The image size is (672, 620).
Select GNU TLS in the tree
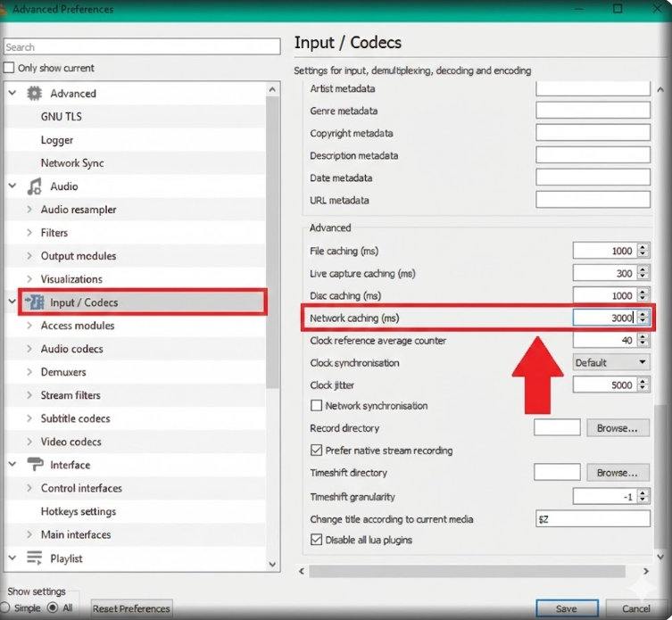click(x=62, y=117)
